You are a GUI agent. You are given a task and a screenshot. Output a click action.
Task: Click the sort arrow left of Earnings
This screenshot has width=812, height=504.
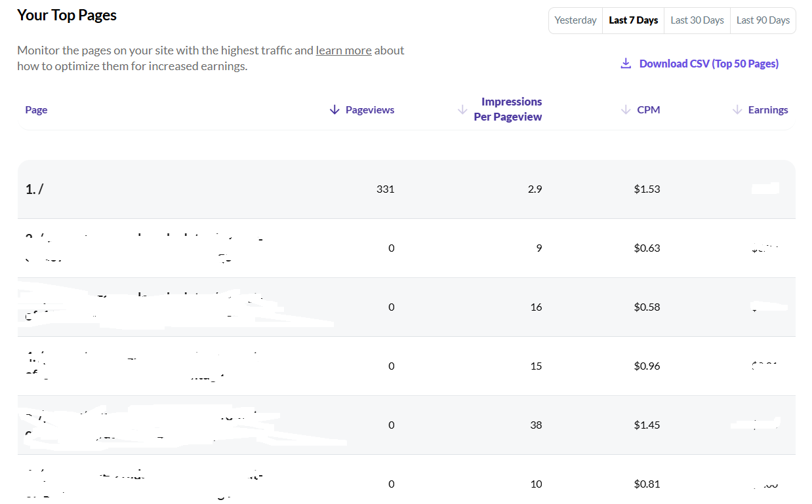coord(737,110)
